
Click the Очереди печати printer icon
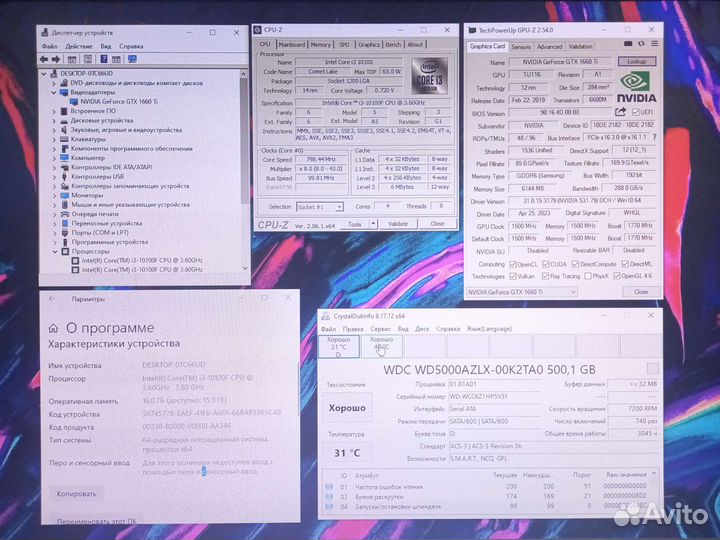pyautogui.click(x=64, y=214)
